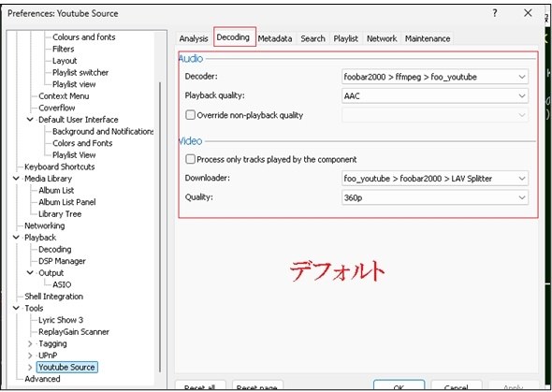This screenshot has height=392, width=552.
Task: Open ASIO output settings
Action: 62,284
